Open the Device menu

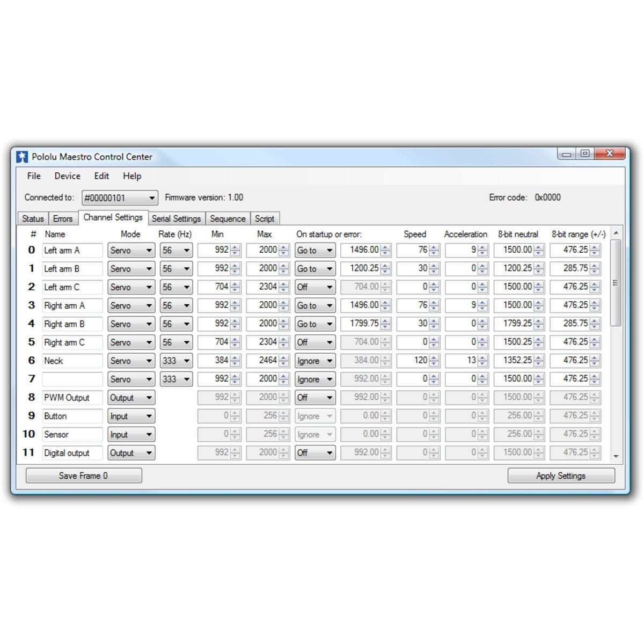(x=67, y=176)
